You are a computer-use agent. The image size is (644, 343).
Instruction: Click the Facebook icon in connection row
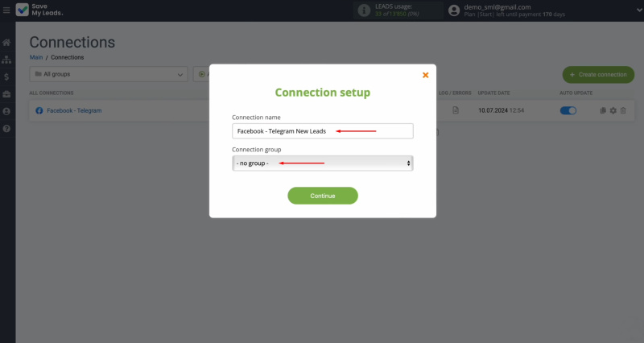pyautogui.click(x=39, y=110)
